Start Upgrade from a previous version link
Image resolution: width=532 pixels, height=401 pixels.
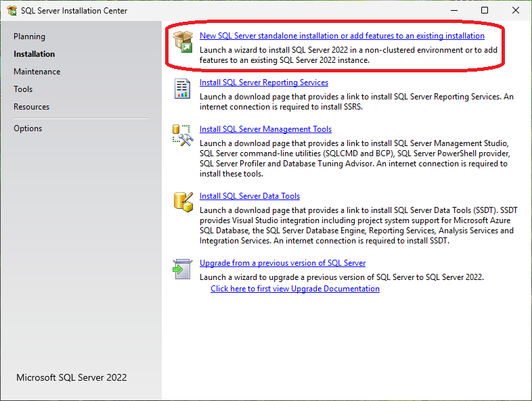tap(282, 263)
